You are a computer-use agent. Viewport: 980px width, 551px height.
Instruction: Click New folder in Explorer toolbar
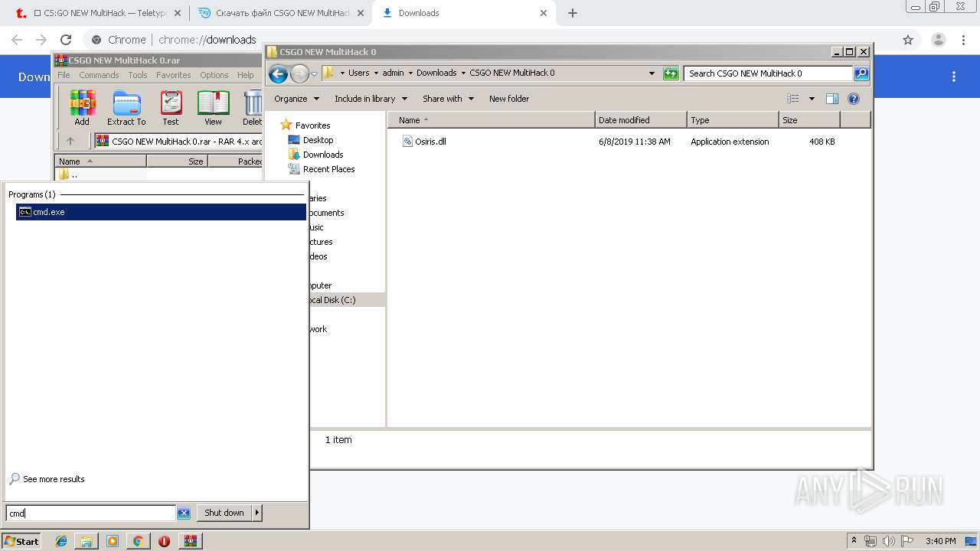(x=509, y=99)
